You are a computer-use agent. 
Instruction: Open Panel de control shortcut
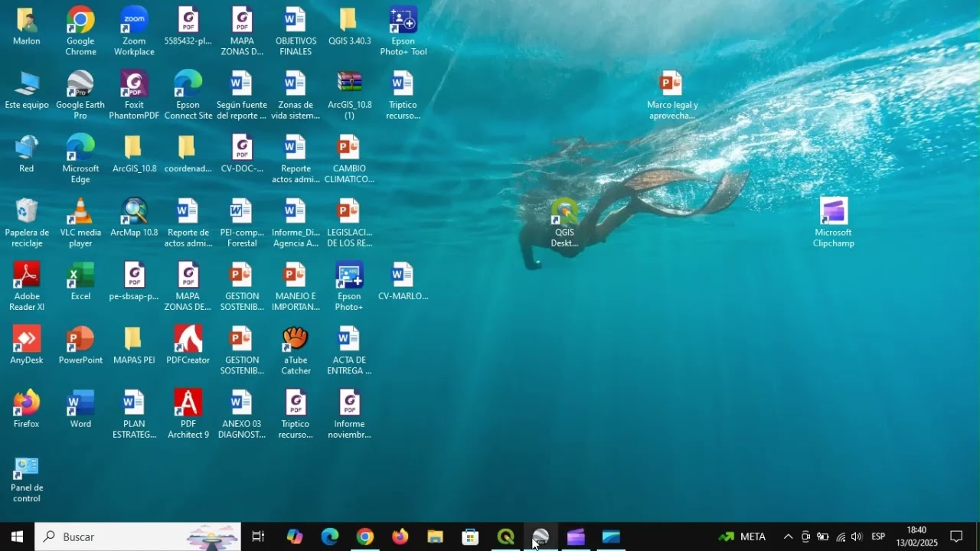[27, 478]
